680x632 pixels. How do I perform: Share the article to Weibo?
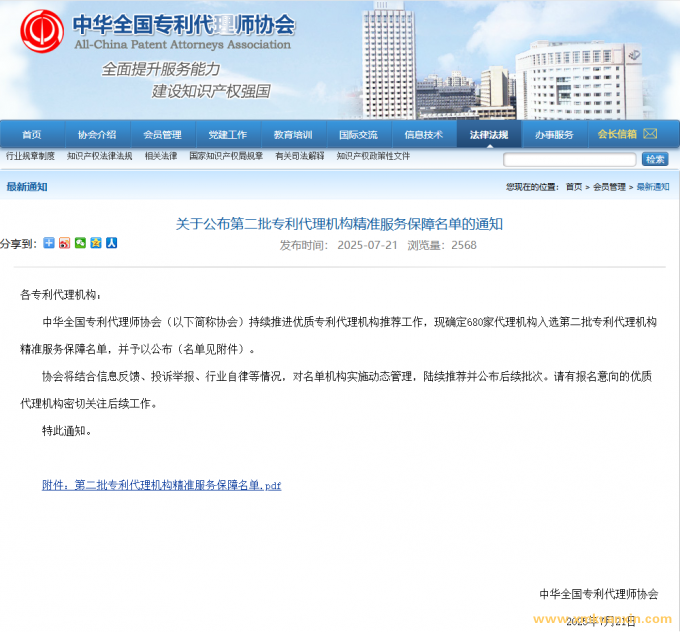pyautogui.click(x=64, y=243)
